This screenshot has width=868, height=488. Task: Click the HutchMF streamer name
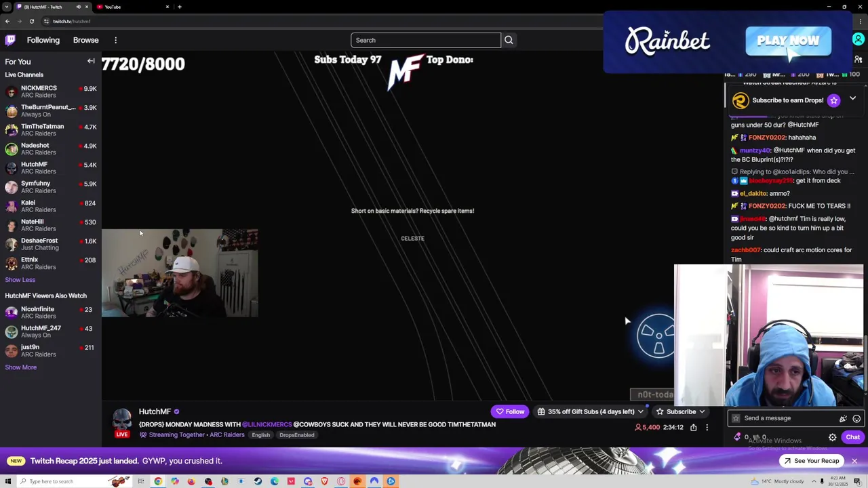click(155, 411)
